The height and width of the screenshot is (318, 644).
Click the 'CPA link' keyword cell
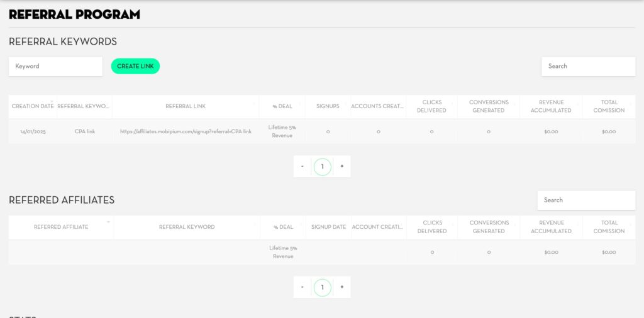[x=85, y=132]
